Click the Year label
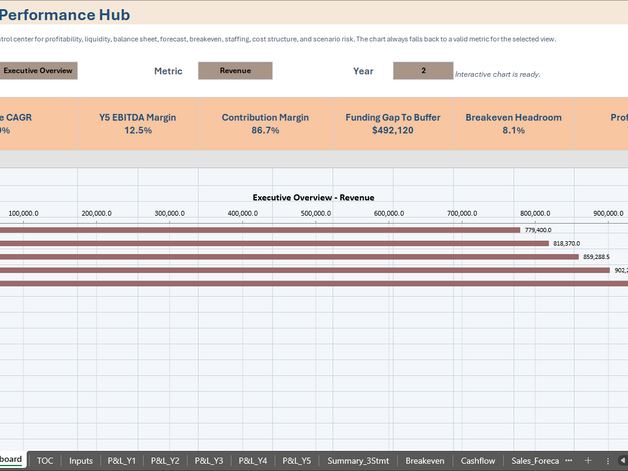The height and width of the screenshot is (471, 628). click(x=363, y=71)
